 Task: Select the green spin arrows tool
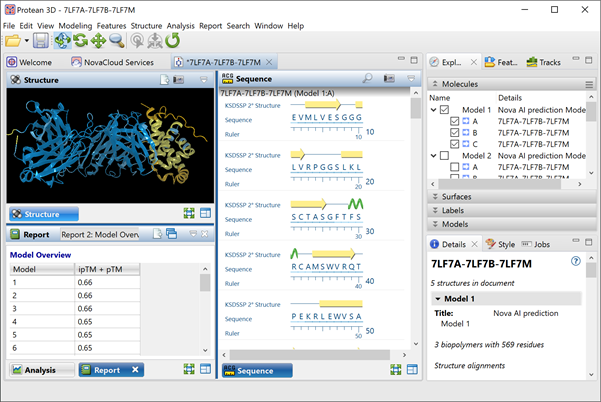coord(80,40)
